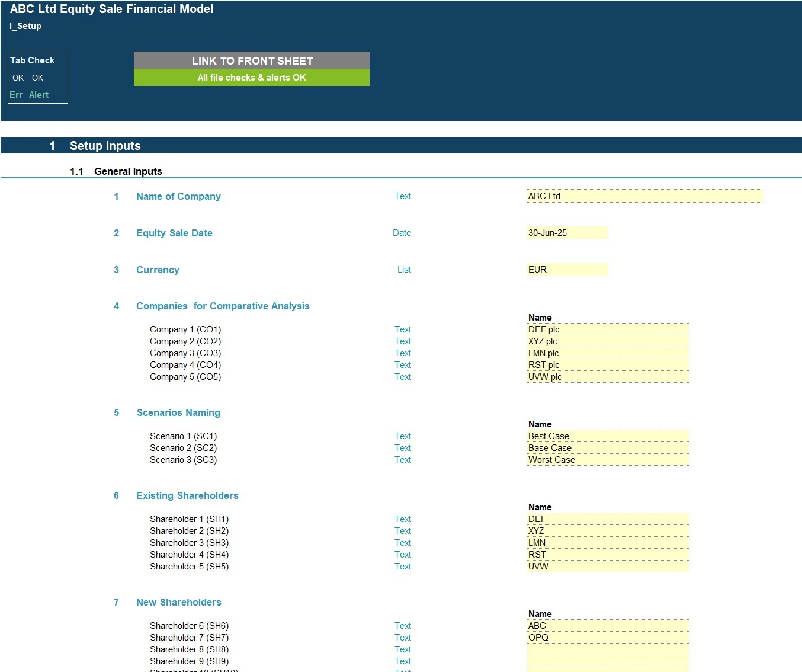Click the LMN plc comparative company field

click(607, 353)
